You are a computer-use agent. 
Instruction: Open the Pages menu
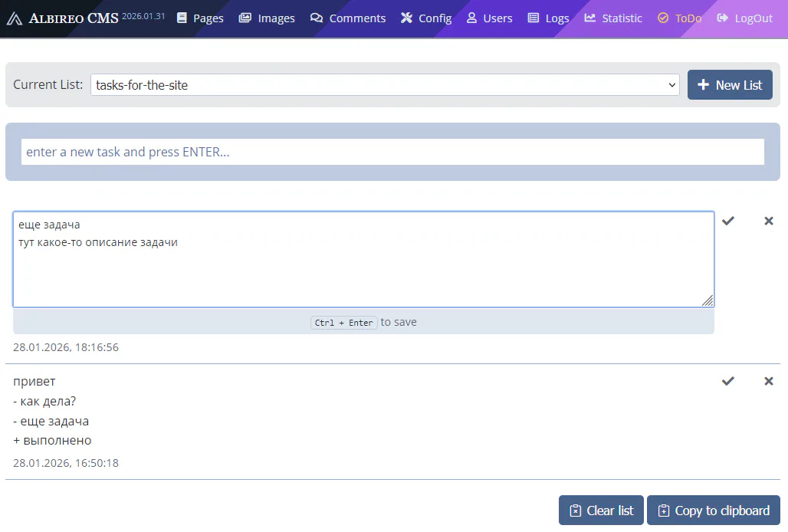pyautogui.click(x=199, y=18)
